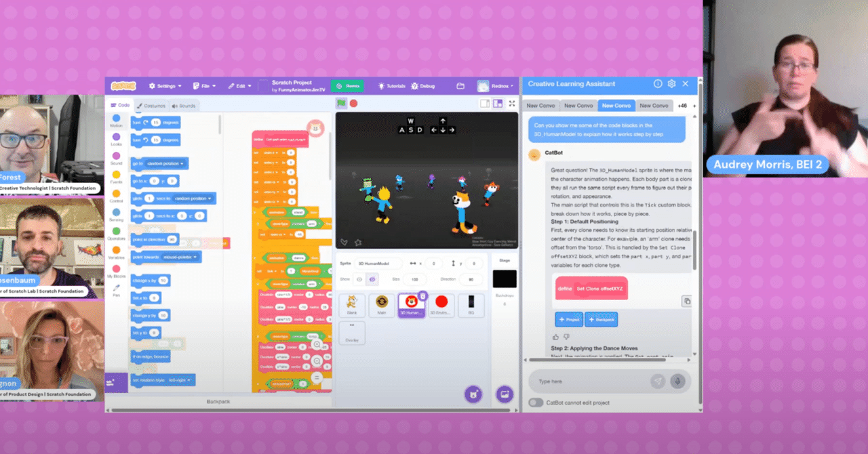
Task: Open the Choose a Backdrop button
Action: click(x=505, y=394)
